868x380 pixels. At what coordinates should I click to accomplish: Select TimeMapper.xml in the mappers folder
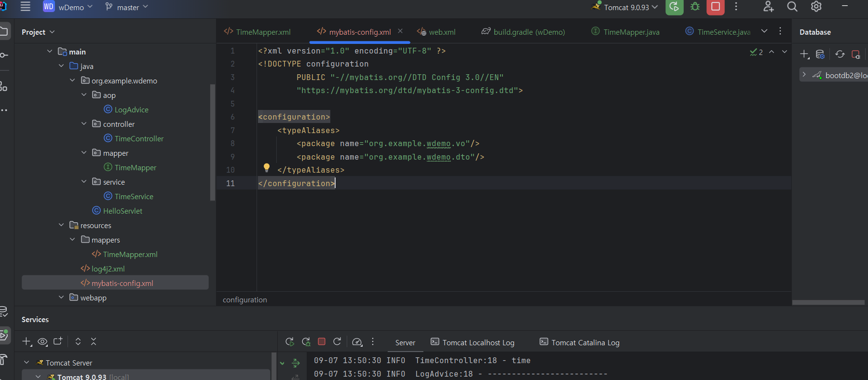pos(125,254)
